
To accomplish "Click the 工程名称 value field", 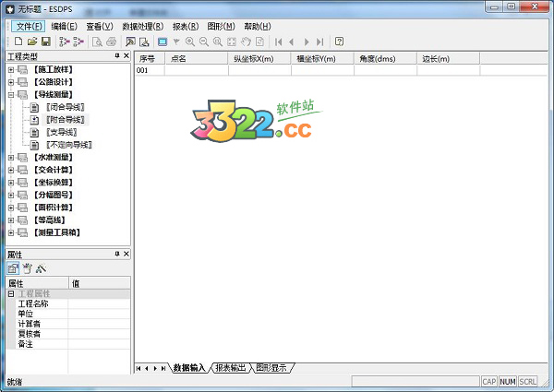I will pos(99,303).
